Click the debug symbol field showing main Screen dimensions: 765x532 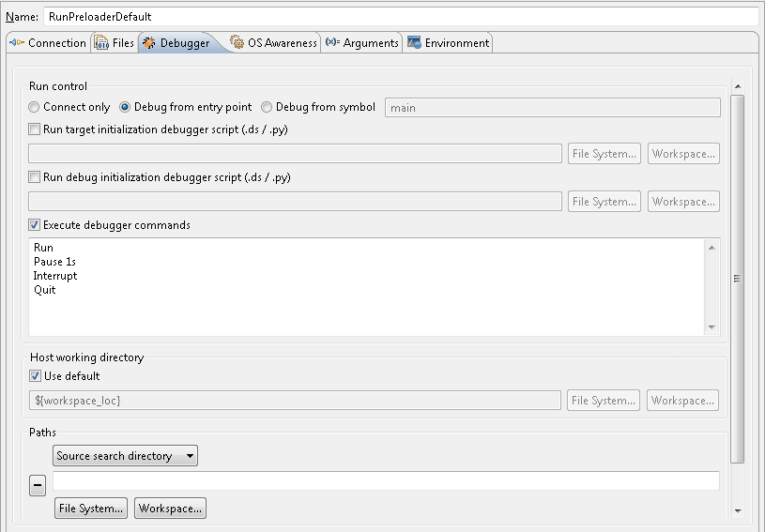pyautogui.click(x=553, y=108)
